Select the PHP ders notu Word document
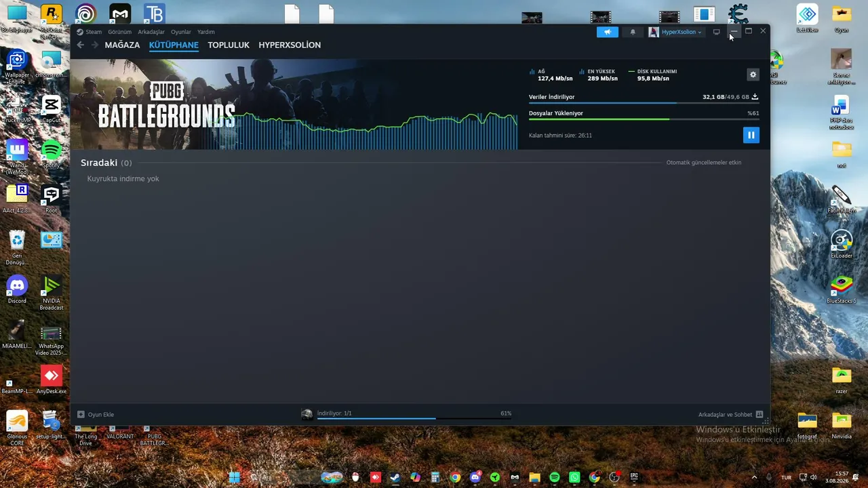This screenshot has height=488, width=868. (842, 113)
